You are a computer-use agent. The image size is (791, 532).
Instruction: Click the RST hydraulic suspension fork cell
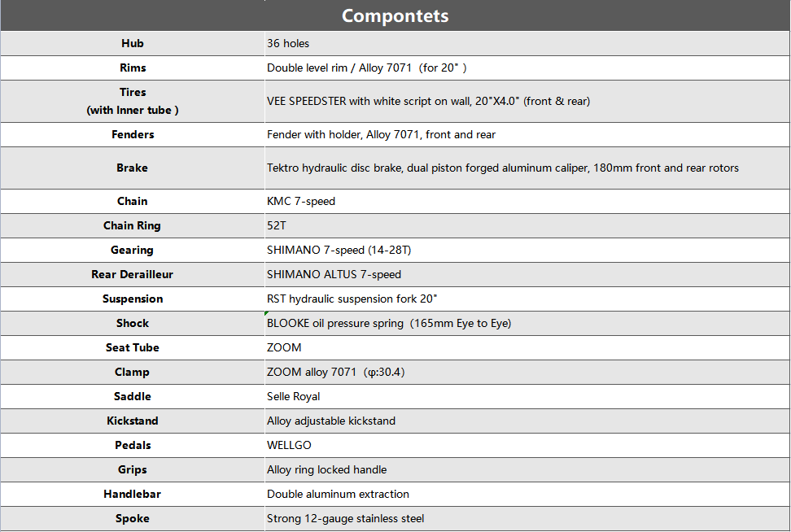352,299
